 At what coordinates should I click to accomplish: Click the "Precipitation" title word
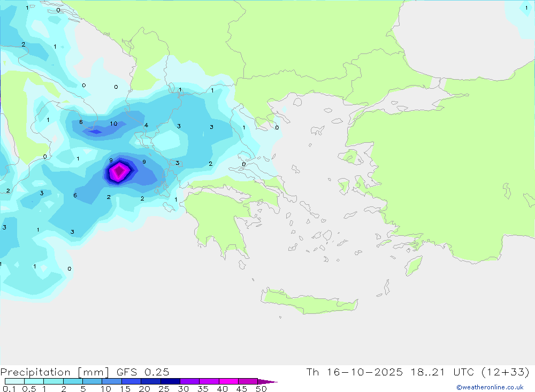35,372
